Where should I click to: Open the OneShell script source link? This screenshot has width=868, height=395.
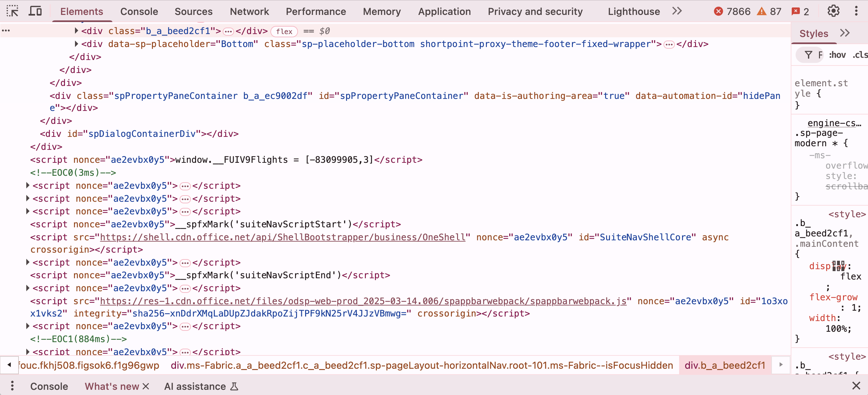point(283,237)
